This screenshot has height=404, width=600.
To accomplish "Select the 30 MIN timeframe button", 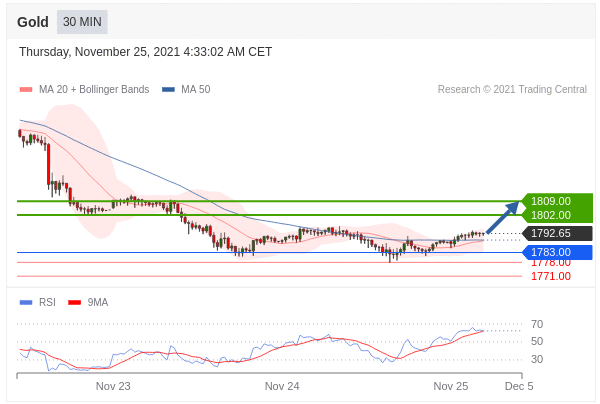I will [x=82, y=22].
